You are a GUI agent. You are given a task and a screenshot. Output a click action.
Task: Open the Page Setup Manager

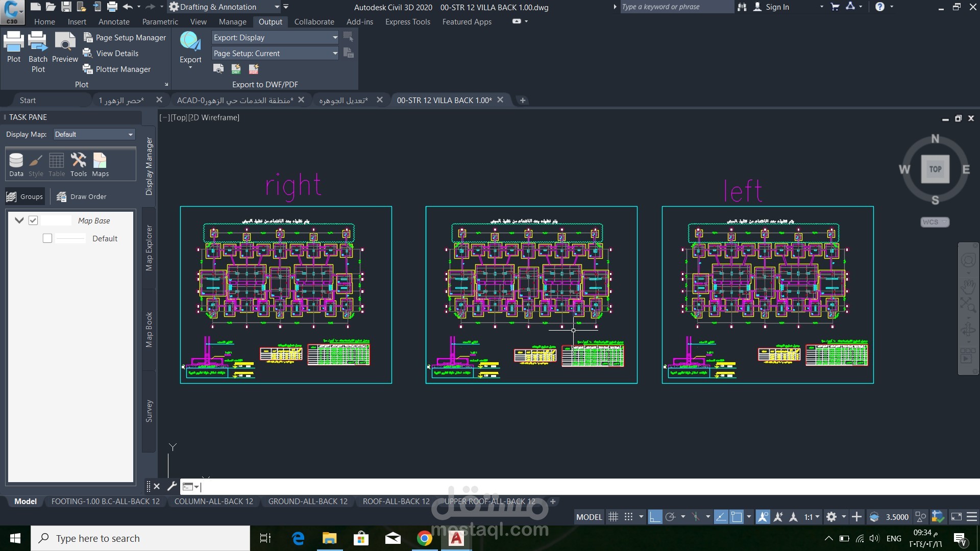125,38
